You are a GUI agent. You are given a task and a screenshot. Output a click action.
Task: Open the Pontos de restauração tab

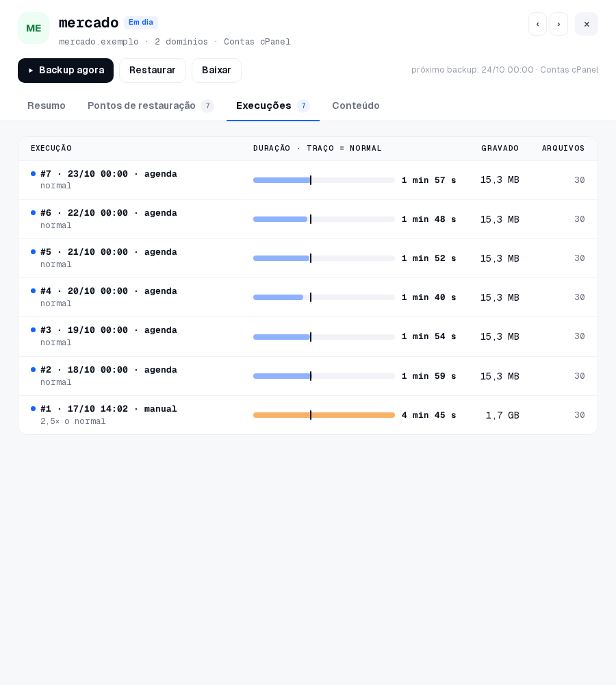tap(151, 105)
